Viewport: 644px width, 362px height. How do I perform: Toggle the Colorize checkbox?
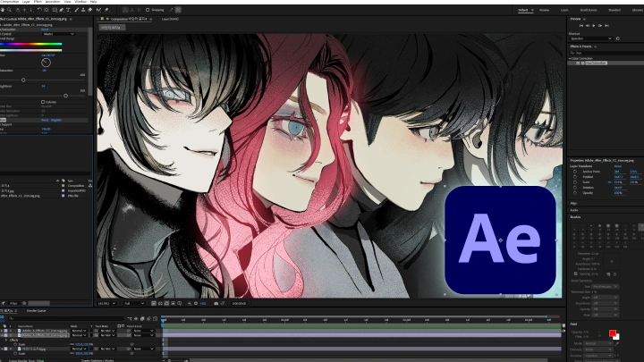tap(42, 102)
